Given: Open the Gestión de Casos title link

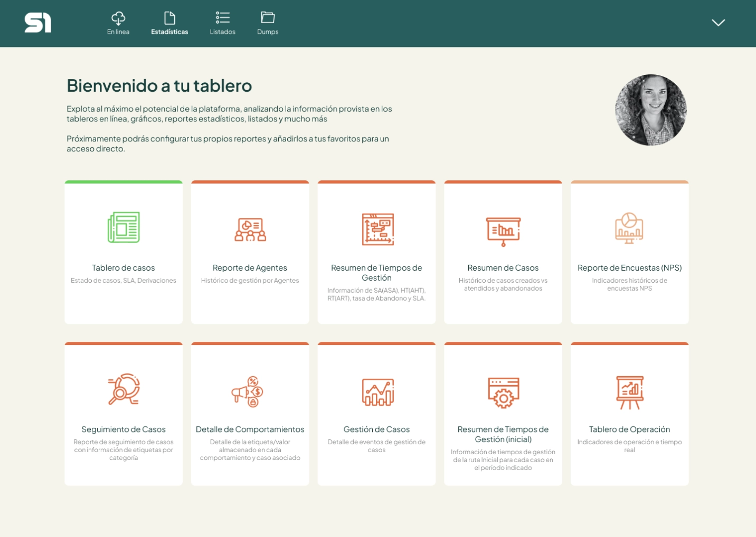Looking at the screenshot, I should tap(376, 429).
